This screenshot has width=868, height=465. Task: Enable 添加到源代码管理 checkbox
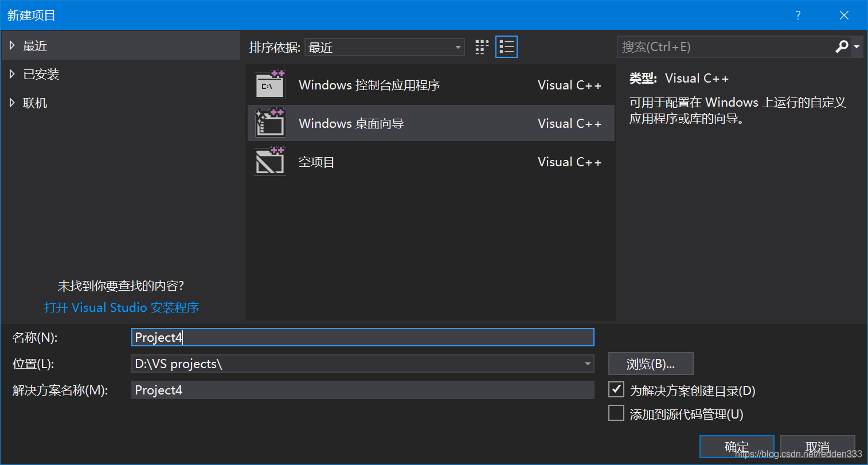coord(616,413)
